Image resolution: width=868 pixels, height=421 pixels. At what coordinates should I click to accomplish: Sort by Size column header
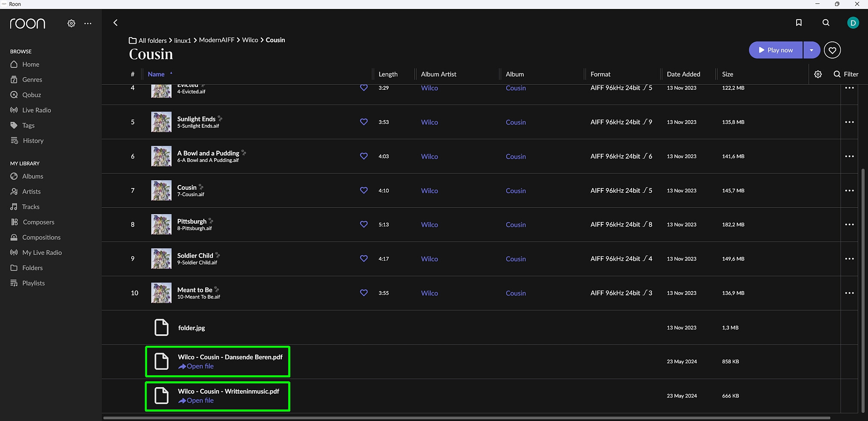pyautogui.click(x=727, y=74)
